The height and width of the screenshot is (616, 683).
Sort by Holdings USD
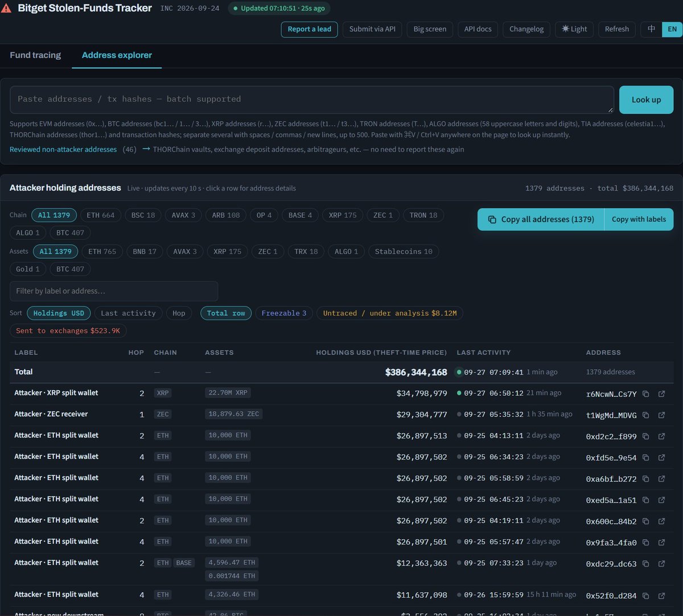(x=59, y=313)
